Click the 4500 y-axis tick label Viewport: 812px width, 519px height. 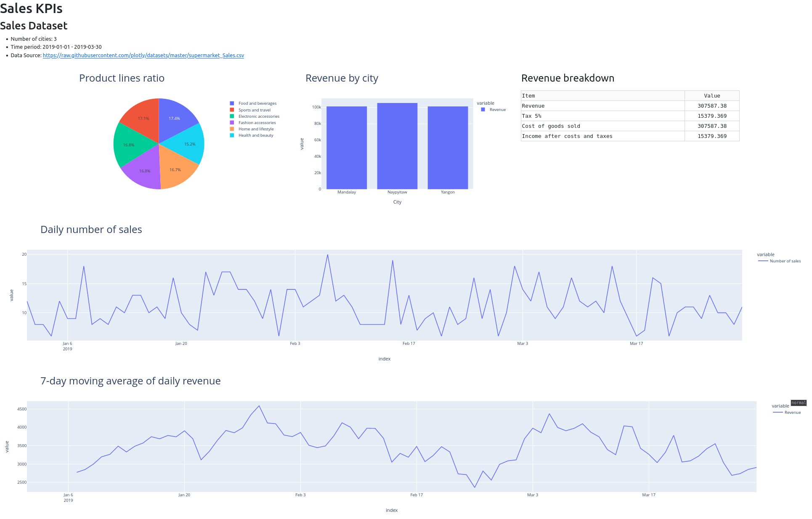(22, 409)
